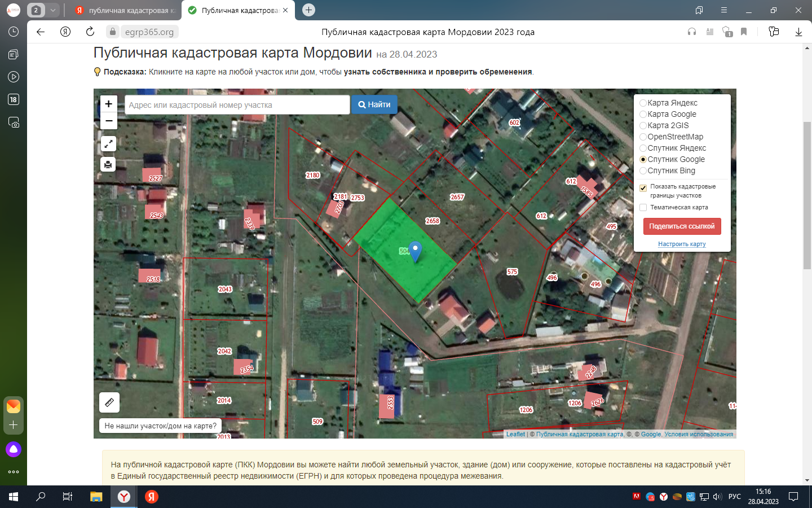Open Task View on taskbar

pyautogui.click(x=68, y=497)
